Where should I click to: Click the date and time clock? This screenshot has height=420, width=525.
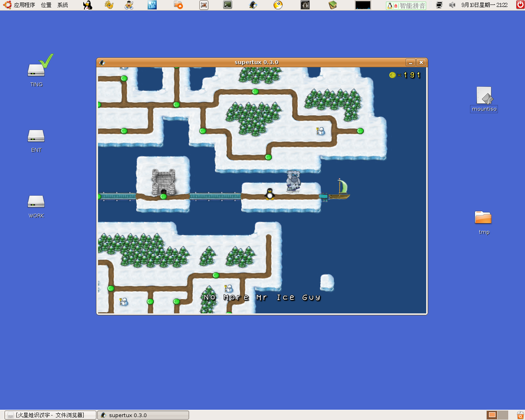pyautogui.click(x=484, y=5)
